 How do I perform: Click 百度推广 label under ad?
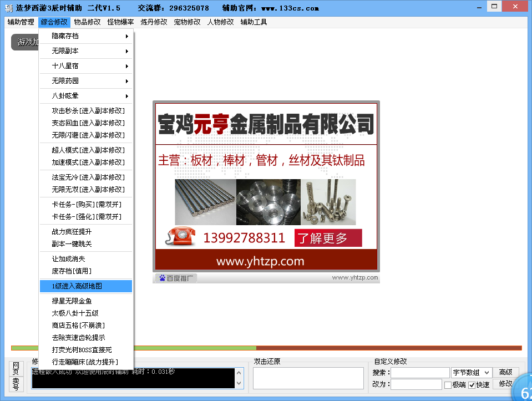point(176,278)
